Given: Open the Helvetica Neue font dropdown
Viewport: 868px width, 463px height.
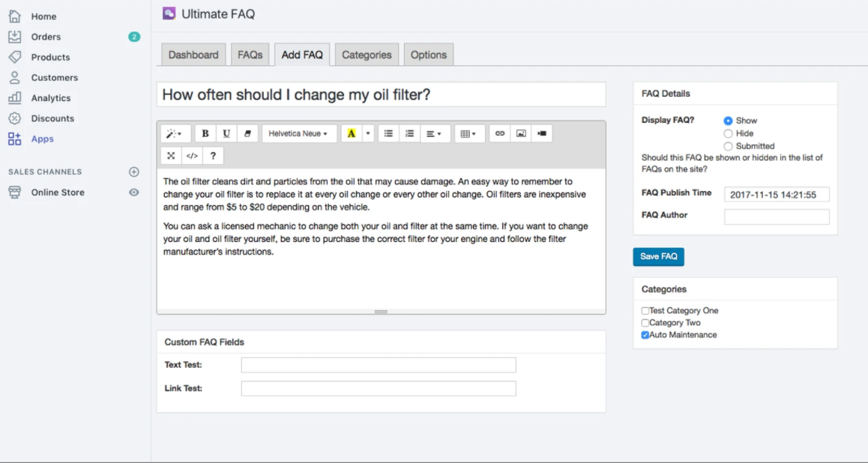Looking at the screenshot, I should point(299,133).
